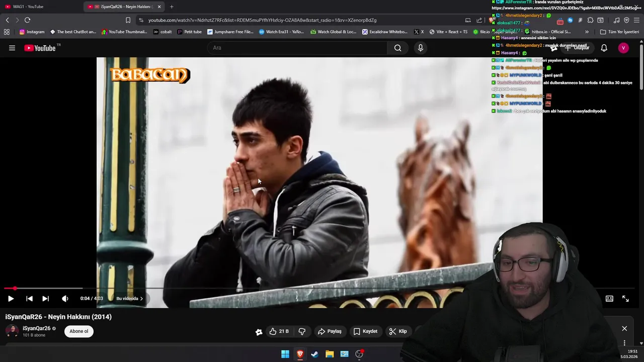Share the video with Paylaş
Screen dimensions: 644x362
click(330, 331)
